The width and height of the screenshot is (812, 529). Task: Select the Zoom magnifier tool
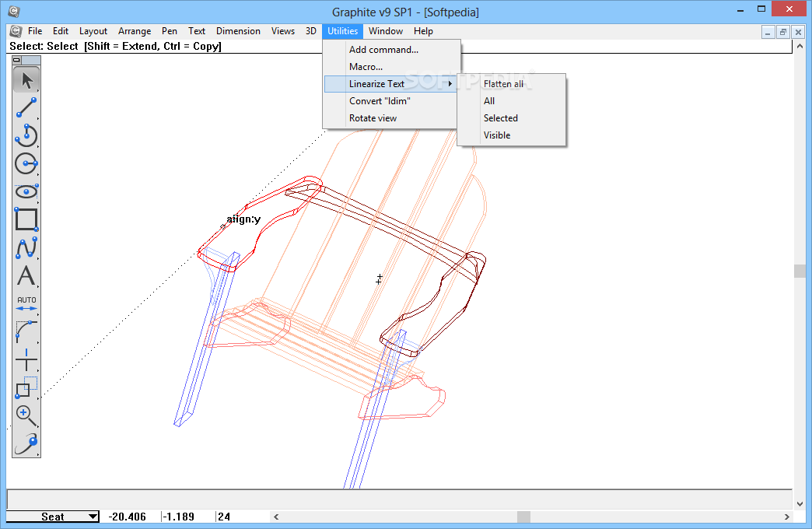click(26, 415)
